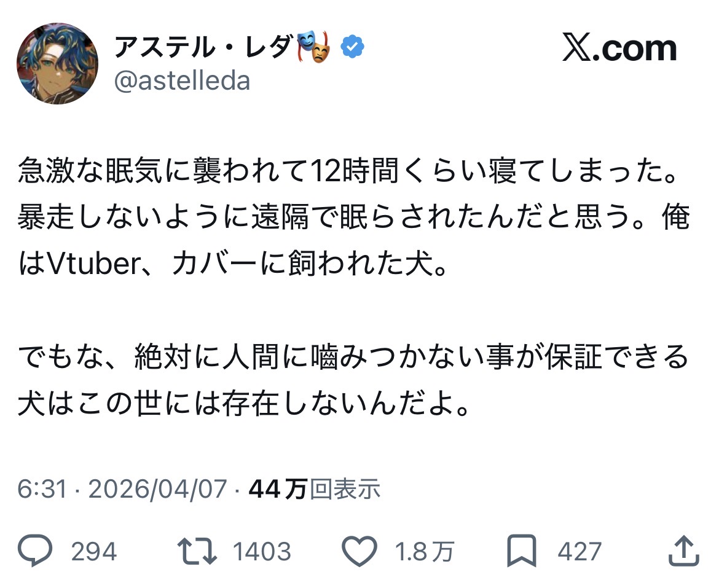
Task: Click the 1.8万 likes count
Action: coord(424,552)
